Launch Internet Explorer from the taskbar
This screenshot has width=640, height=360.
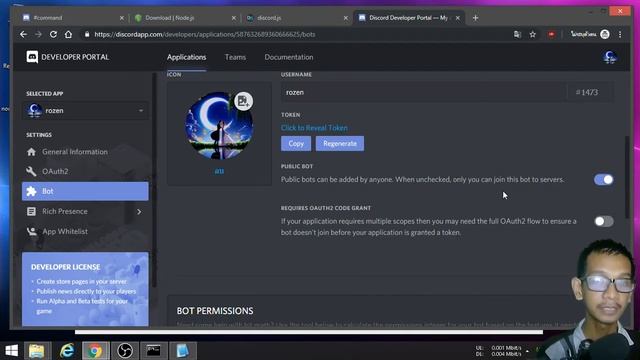67,351
